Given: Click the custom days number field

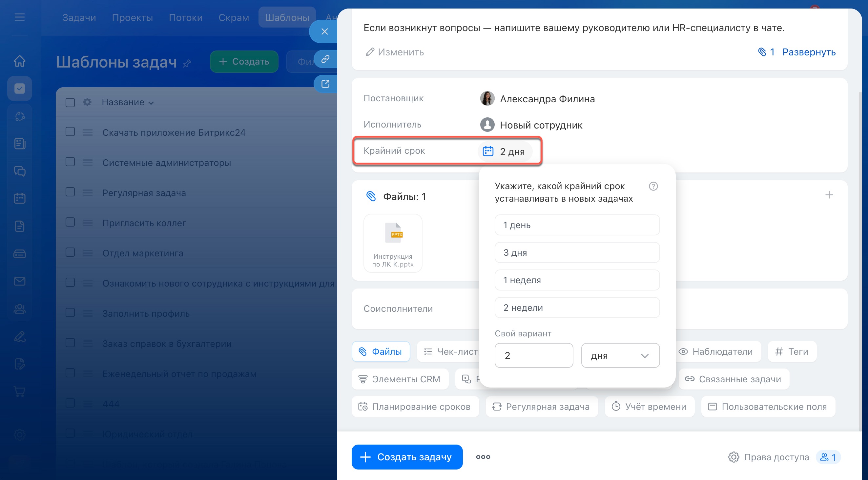Looking at the screenshot, I should 533,356.
